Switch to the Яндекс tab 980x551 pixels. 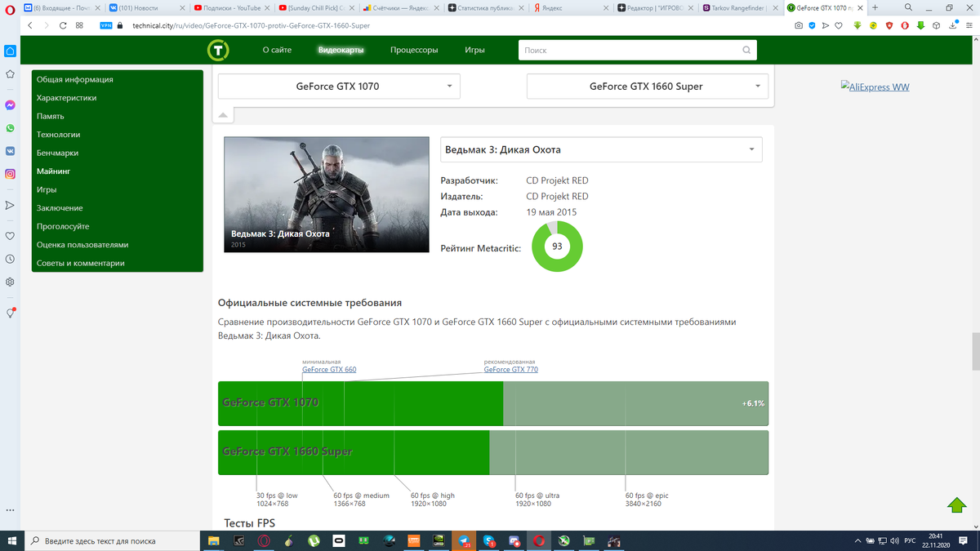(x=571, y=7)
